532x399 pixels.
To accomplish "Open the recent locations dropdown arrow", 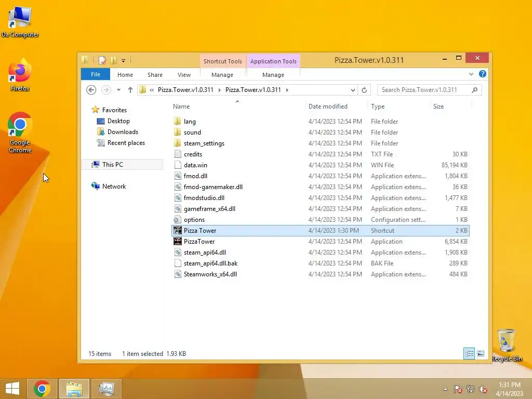I will [x=118, y=90].
